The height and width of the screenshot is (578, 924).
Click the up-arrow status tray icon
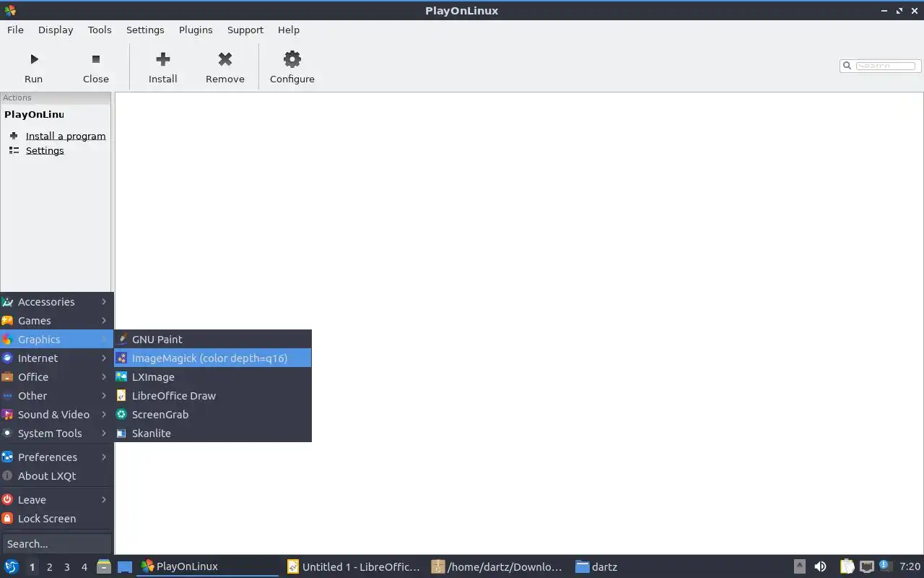800,566
